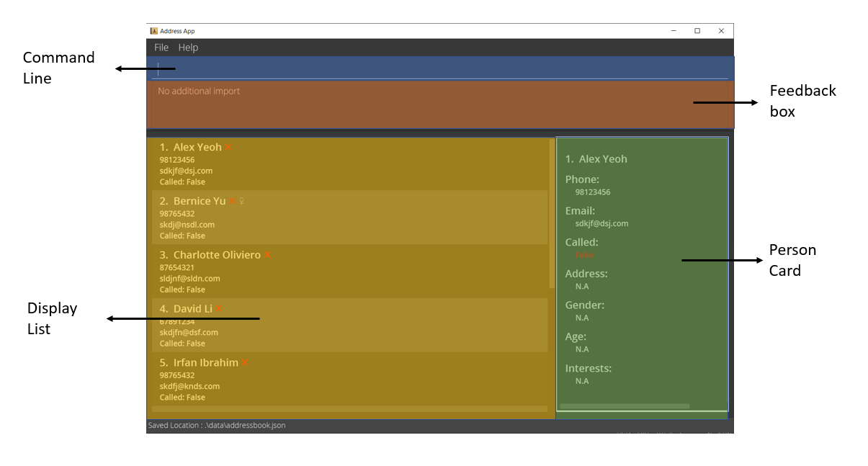Click the female gender symbol beside Bernice Yu
Screen dimensions: 868x466
pyautogui.click(x=242, y=201)
